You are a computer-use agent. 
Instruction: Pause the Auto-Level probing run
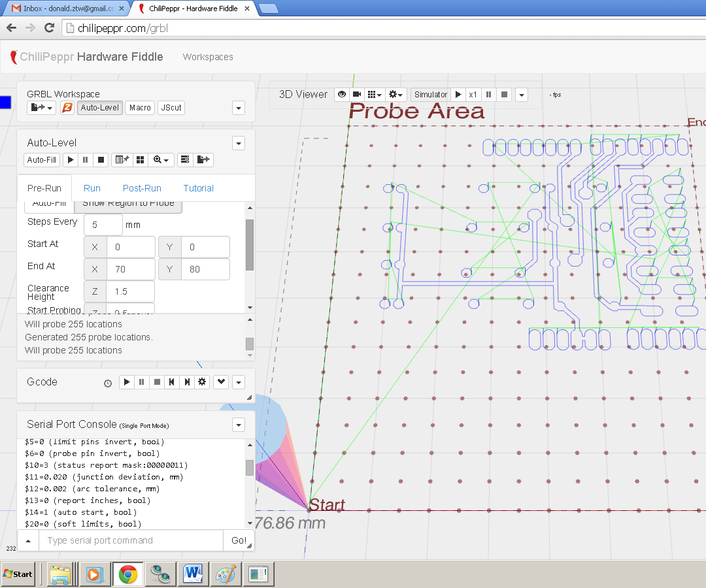click(85, 159)
